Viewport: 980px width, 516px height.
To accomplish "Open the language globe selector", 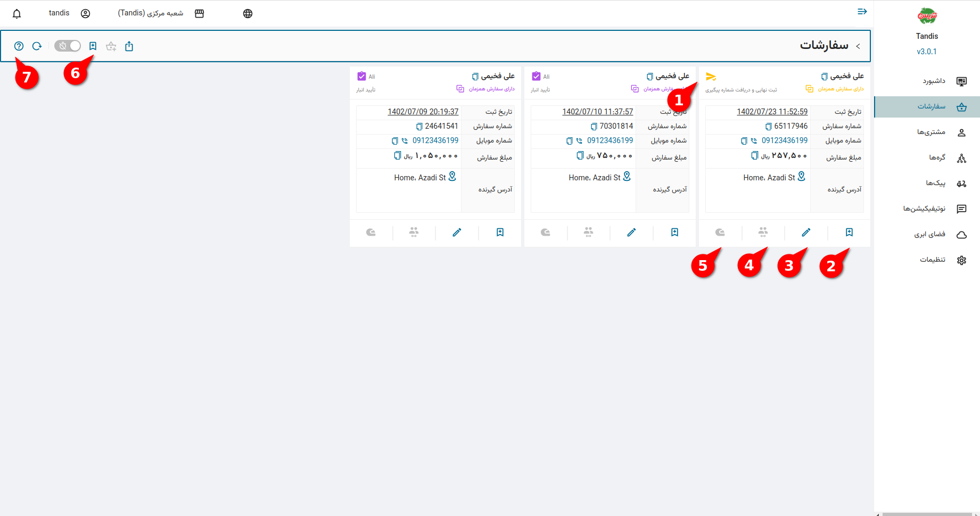I will tap(248, 14).
